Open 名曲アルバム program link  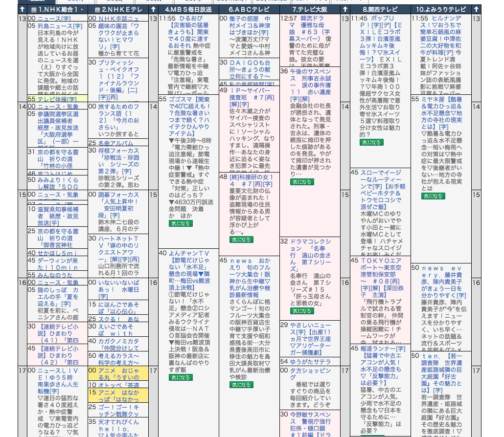tap(115, 143)
